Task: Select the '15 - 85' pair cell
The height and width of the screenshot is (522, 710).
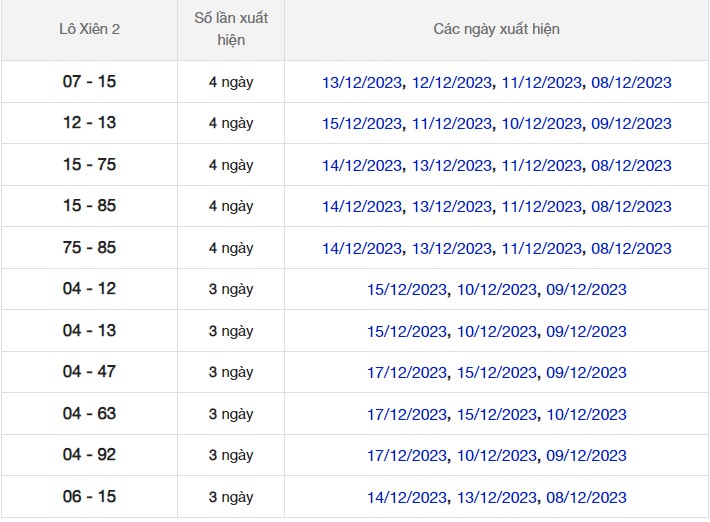Action: [89, 206]
